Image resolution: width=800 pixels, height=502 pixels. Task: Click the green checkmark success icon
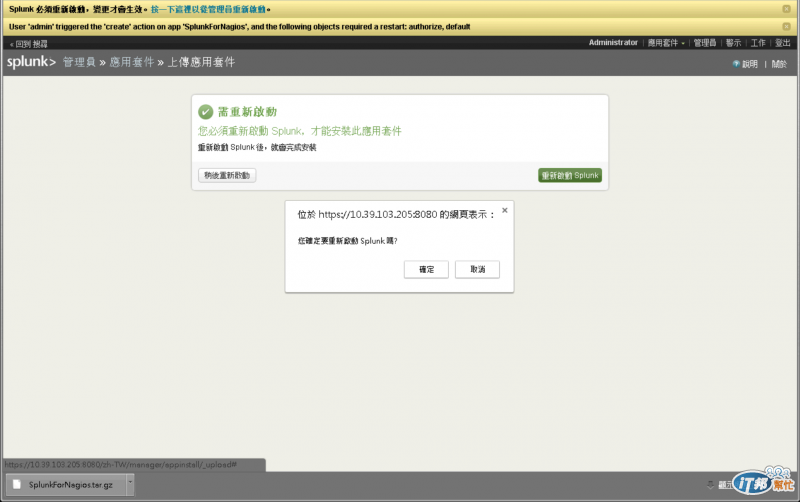(206, 112)
